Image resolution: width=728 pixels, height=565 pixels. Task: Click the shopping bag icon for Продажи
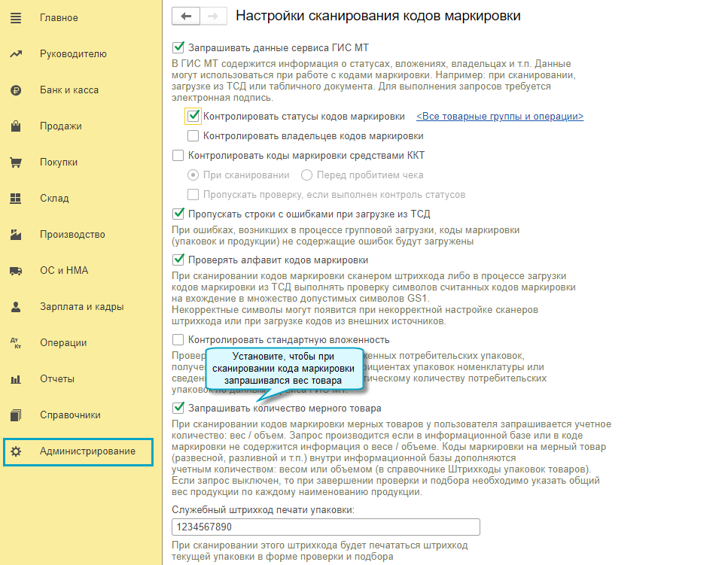[x=16, y=126]
